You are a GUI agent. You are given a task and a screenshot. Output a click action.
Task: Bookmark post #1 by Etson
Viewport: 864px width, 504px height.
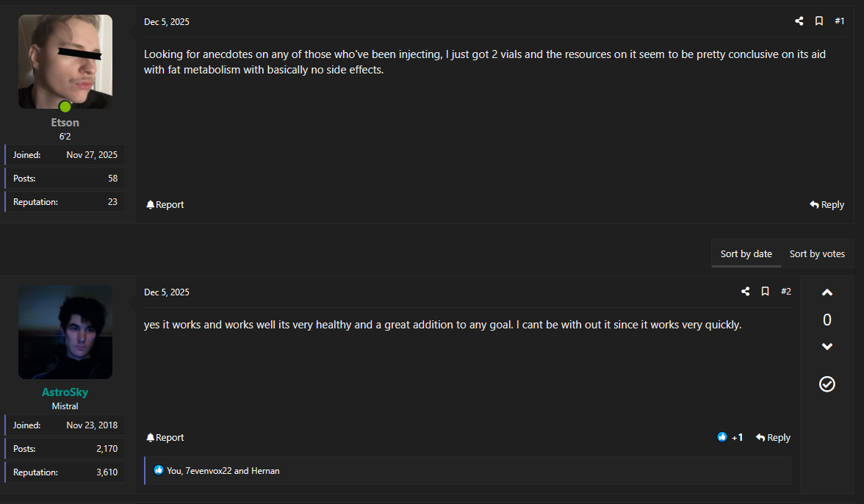(x=818, y=21)
